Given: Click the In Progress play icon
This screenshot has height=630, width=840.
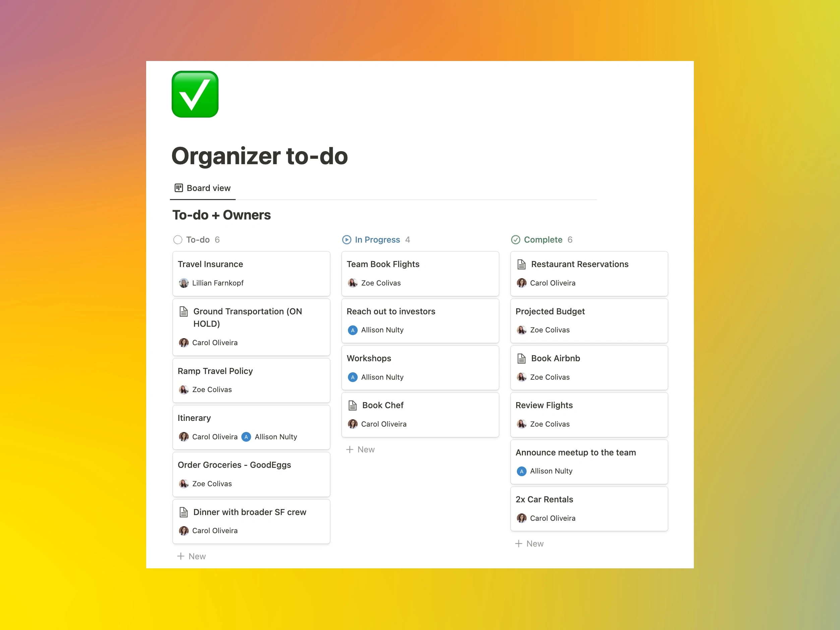Looking at the screenshot, I should [x=346, y=240].
